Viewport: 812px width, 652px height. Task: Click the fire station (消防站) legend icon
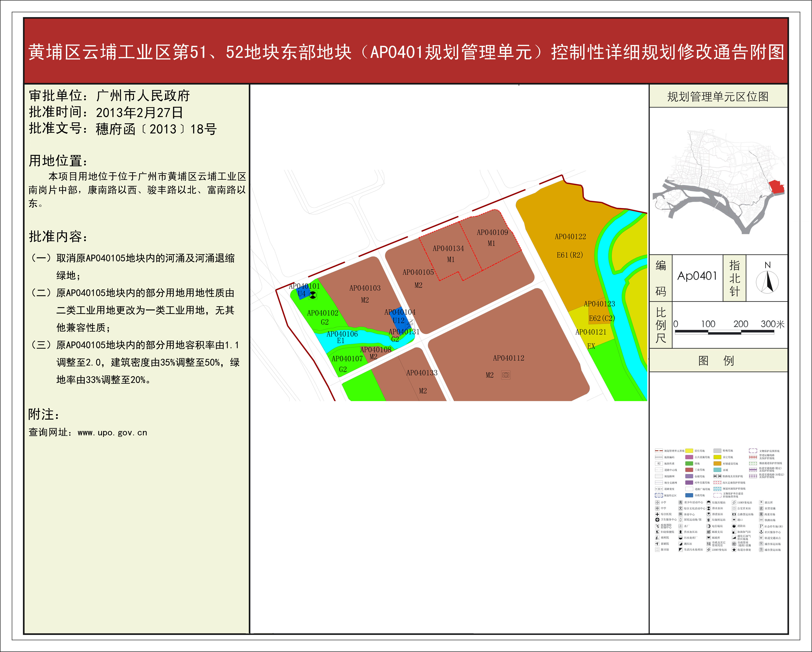click(x=734, y=526)
